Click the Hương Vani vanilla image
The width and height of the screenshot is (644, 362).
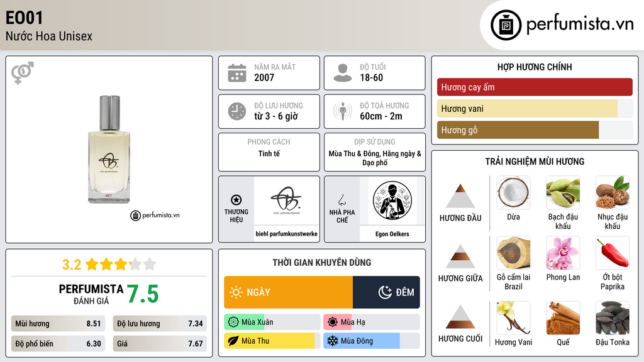point(513,318)
